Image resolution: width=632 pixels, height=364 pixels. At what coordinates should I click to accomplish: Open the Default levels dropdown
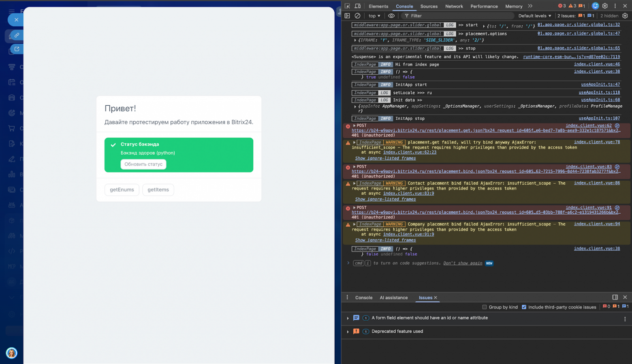tap(534, 16)
